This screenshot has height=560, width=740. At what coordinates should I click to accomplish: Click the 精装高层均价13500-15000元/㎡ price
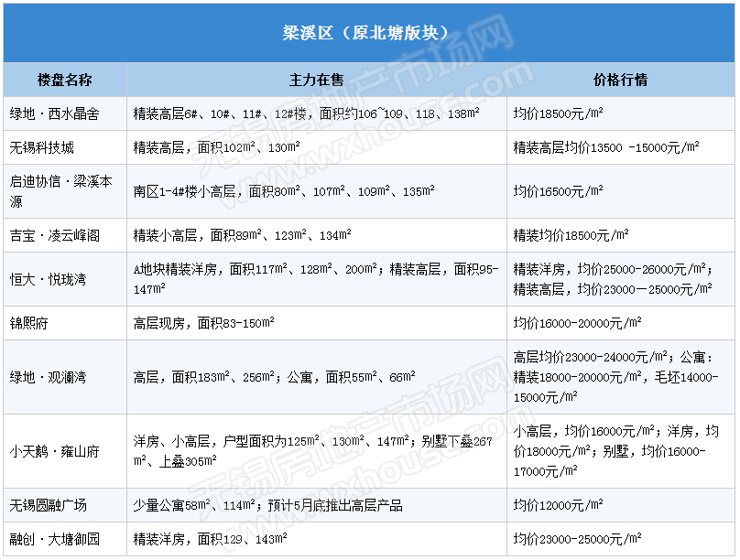606,147
